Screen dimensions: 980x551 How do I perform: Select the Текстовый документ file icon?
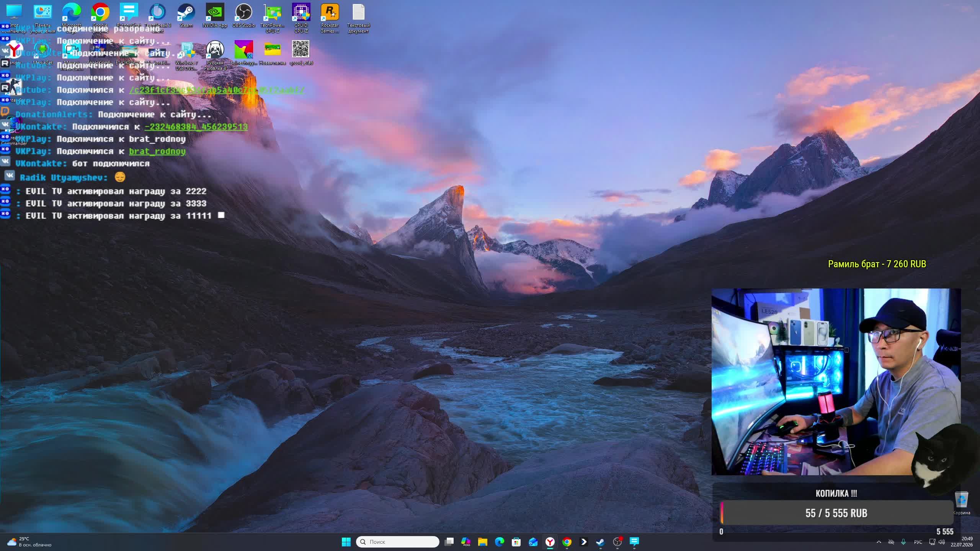pos(358,18)
